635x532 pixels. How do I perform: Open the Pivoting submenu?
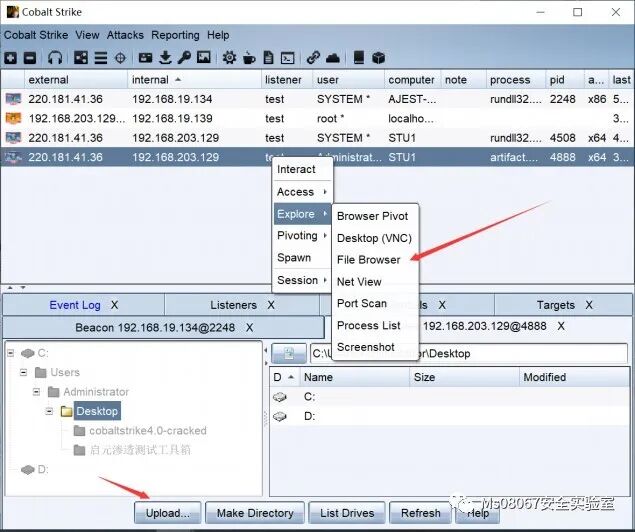pyautogui.click(x=302, y=236)
